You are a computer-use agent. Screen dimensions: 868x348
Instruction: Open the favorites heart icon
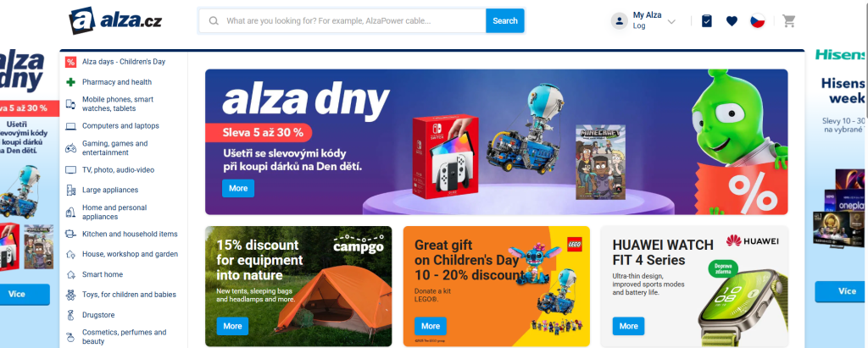(x=732, y=21)
